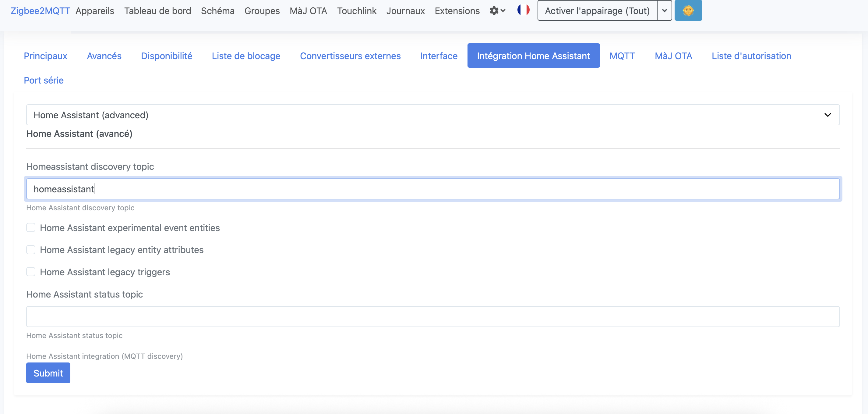Screen dimensions: 868x414
Task: Open the MQTT settings tab
Action: pyautogui.click(x=622, y=56)
